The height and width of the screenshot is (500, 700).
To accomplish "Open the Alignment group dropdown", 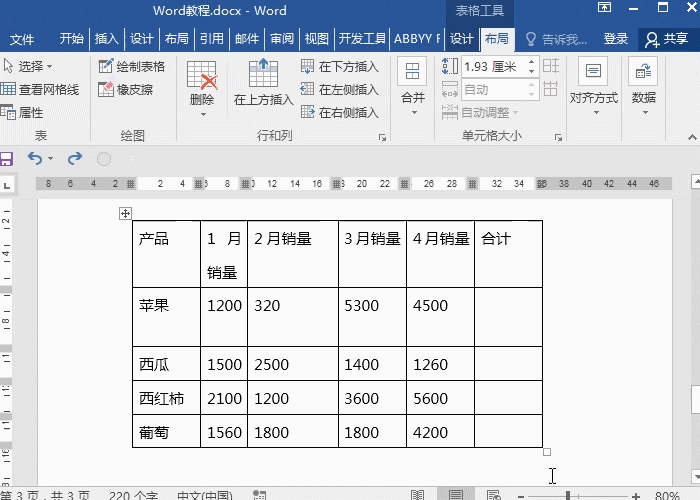I will click(594, 88).
